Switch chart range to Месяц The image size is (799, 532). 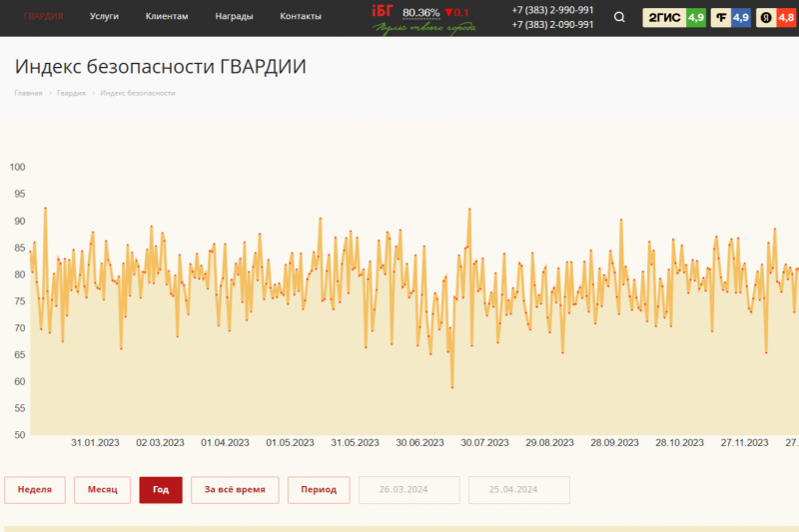pyautogui.click(x=102, y=490)
